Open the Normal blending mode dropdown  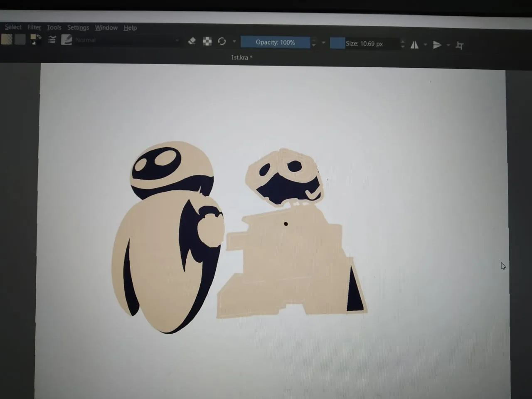coord(127,40)
